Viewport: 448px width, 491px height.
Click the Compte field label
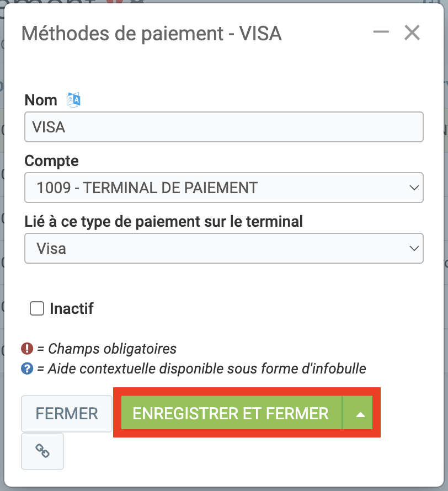pyautogui.click(x=52, y=161)
